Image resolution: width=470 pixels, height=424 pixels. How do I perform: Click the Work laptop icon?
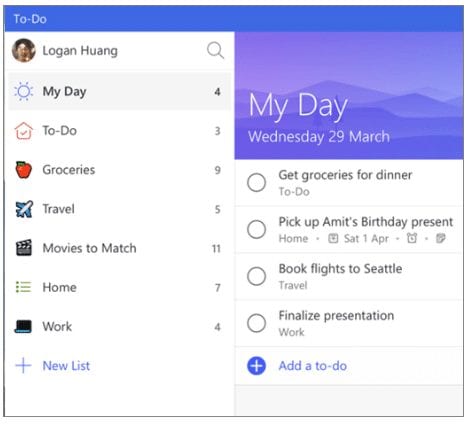tap(23, 327)
